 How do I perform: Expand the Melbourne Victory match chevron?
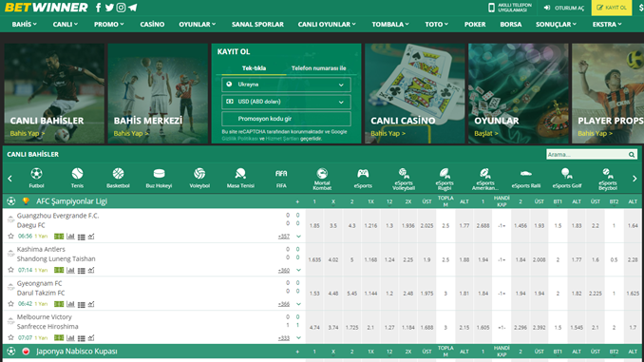298,337
